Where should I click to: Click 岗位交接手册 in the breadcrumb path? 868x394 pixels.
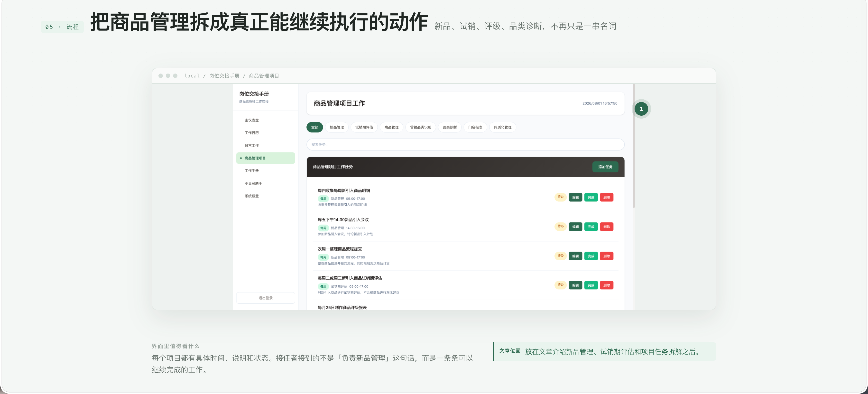224,76
